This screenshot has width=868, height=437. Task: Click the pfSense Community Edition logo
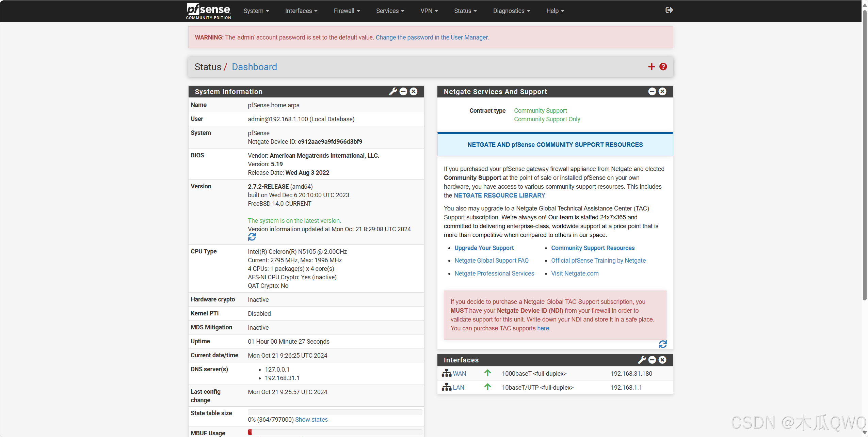(x=208, y=11)
